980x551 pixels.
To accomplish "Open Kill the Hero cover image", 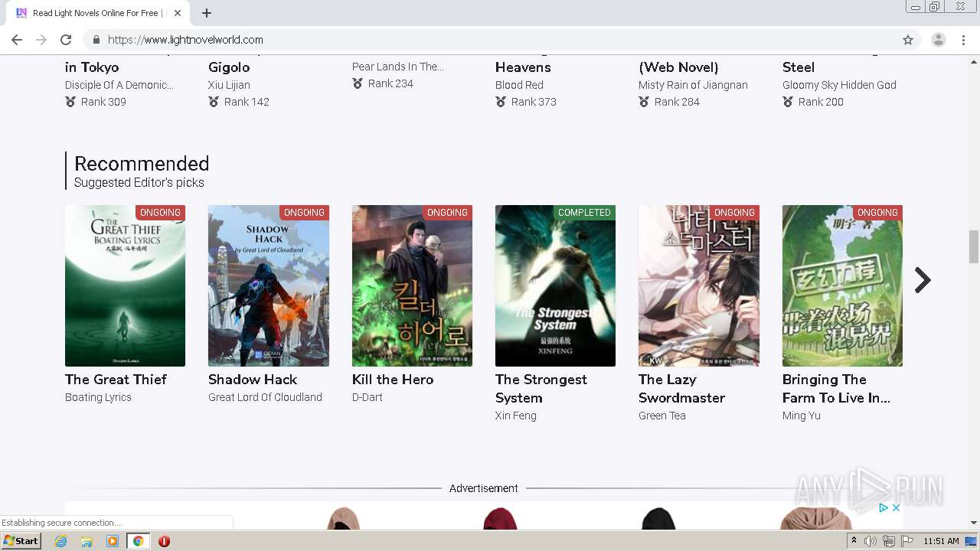I will (412, 285).
